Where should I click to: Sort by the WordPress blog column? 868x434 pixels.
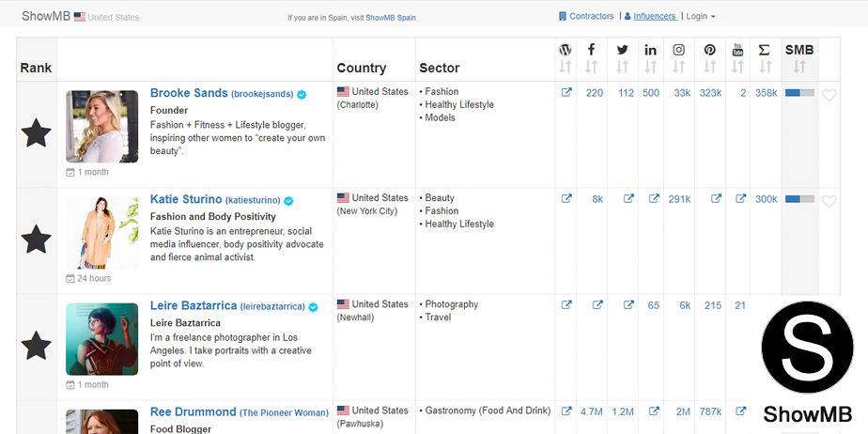(x=566, y=67)
